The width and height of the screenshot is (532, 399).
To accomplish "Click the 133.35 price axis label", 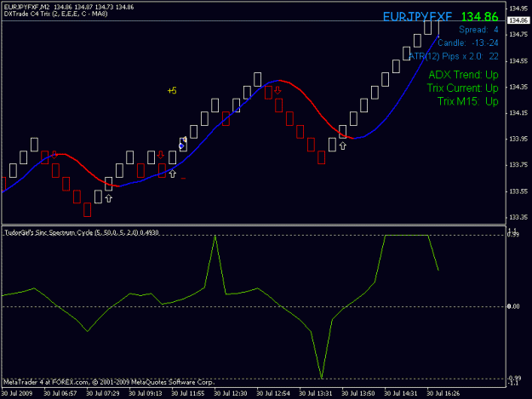I will (x=518, y=217).
